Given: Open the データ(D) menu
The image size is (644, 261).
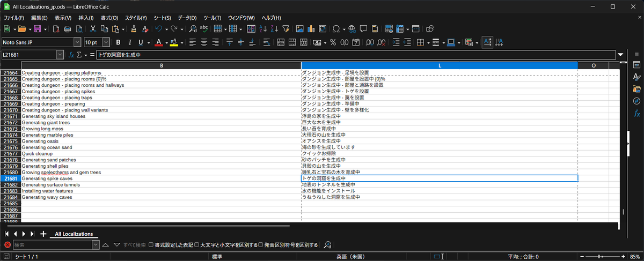Looking at the screenshot, I should (187, 18).
